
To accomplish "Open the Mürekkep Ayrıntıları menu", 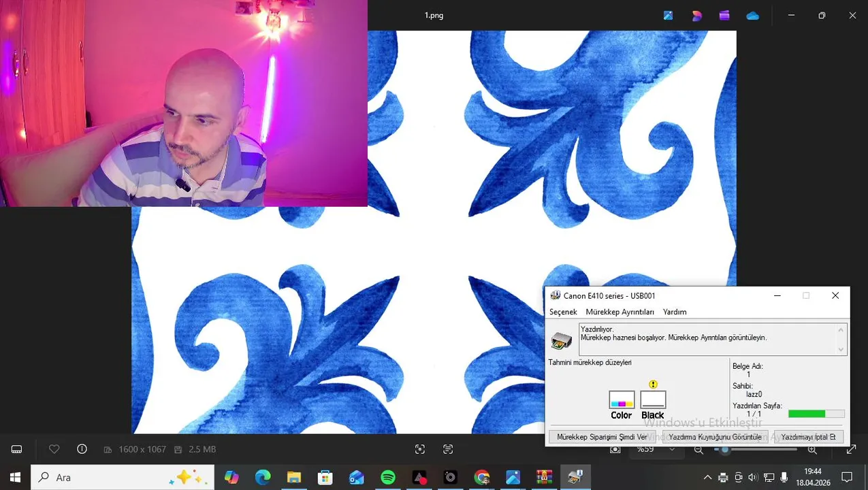I will pos(620,312).
